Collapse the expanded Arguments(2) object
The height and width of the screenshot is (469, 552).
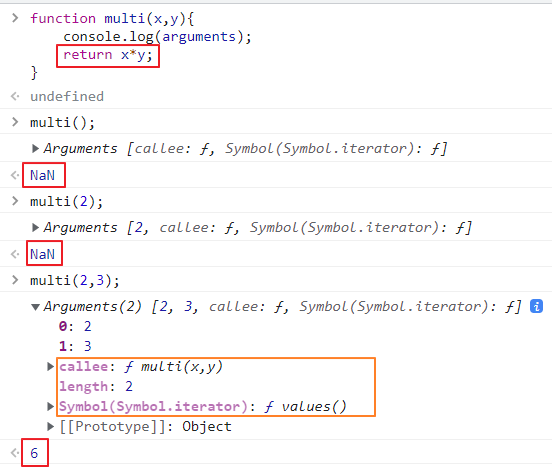pyautogui.click(x=35, y=307)
